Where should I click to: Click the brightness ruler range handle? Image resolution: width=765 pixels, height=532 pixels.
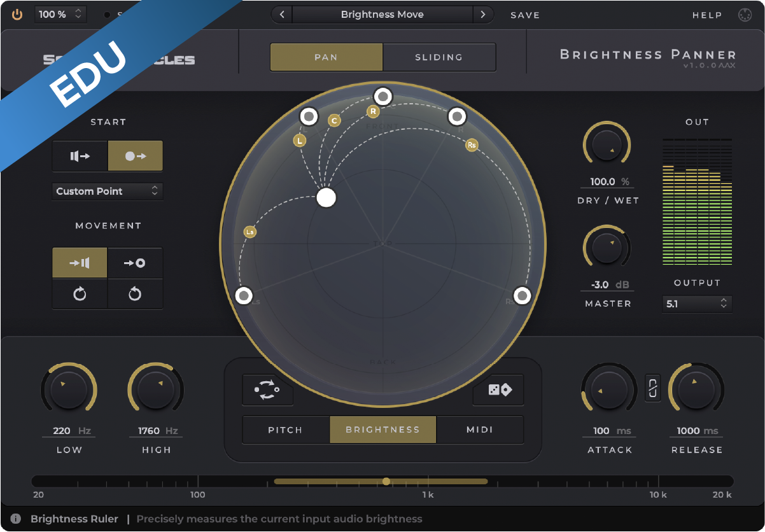tap(386, 481)
